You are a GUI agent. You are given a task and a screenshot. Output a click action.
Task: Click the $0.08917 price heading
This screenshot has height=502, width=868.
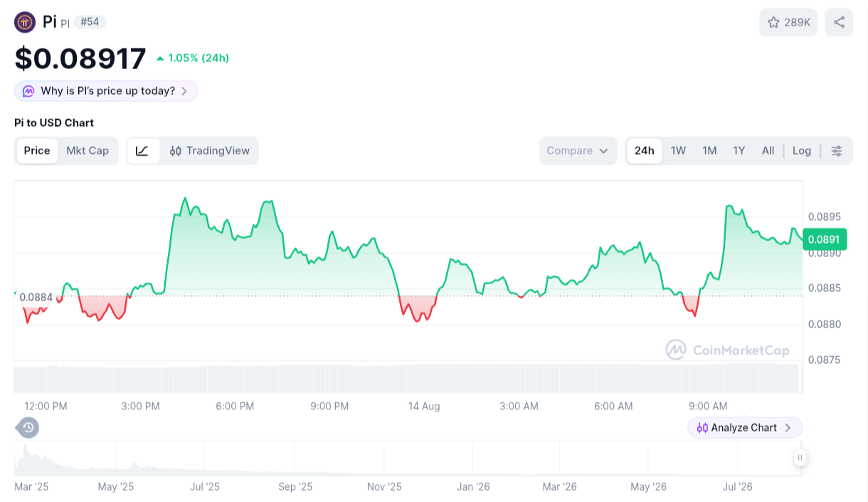80,58
